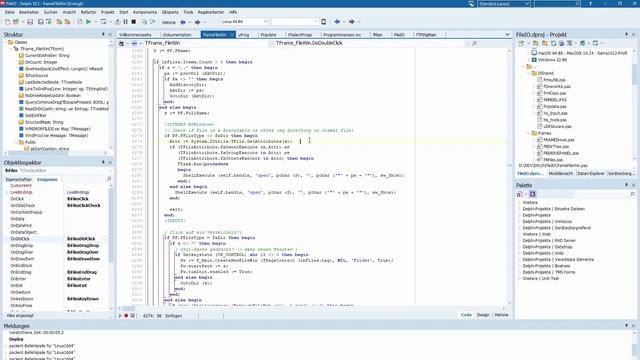Expand Delphi-Projekte | DataSnap palette category
This screenshot has width=640, height=360.
click(x=520, y=247)
